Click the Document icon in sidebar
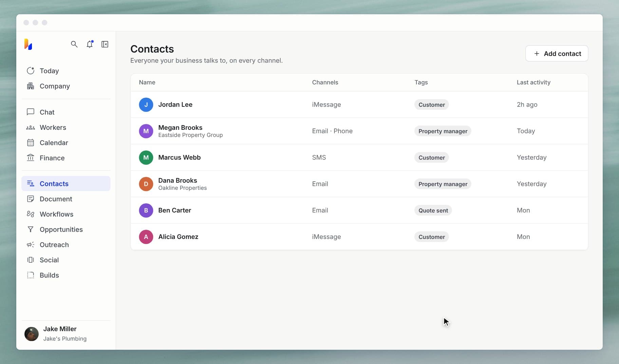619x364 pixels. pos(31,199)
